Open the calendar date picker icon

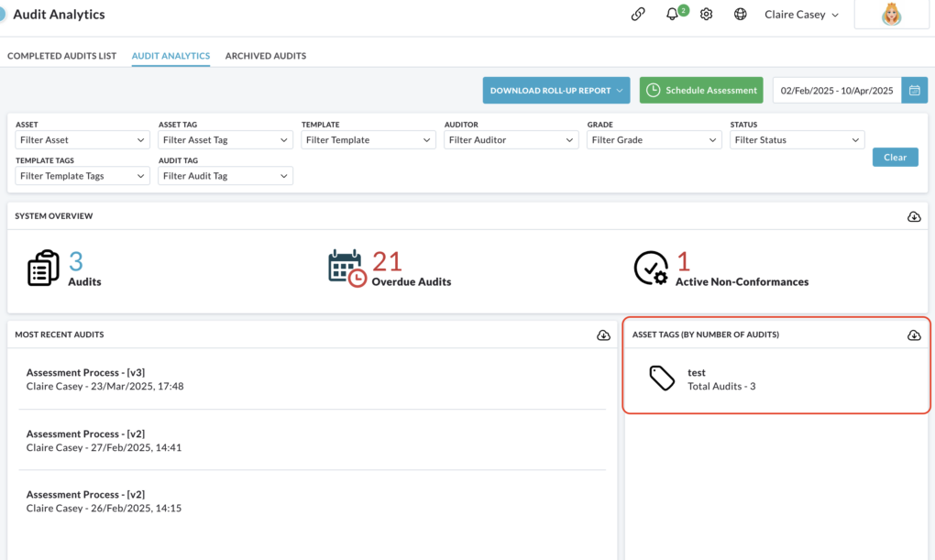[x=914, y=90]
